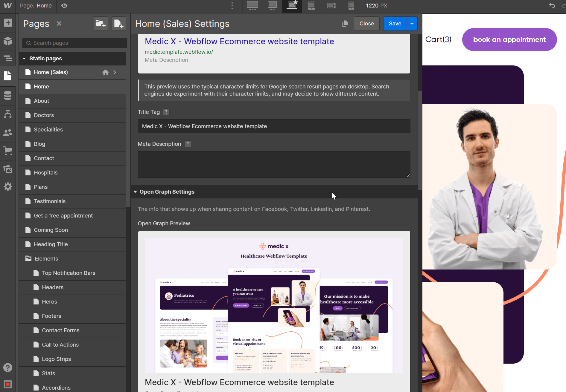Open Help and support icon
This screenshot has height=392, width=566.
tap(8, 367)
